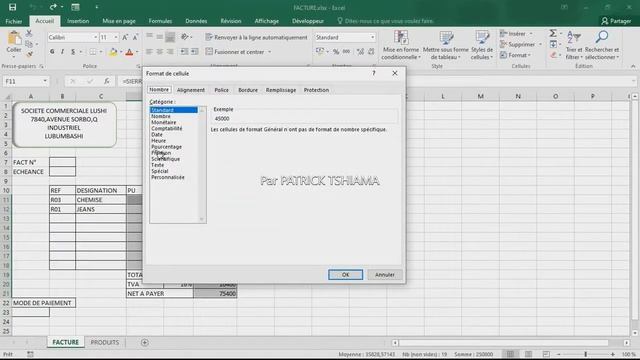Click the Save icon in quick access toolbar
The width and height of the screenshot is (640, 360).
click(x=13, y=7)
